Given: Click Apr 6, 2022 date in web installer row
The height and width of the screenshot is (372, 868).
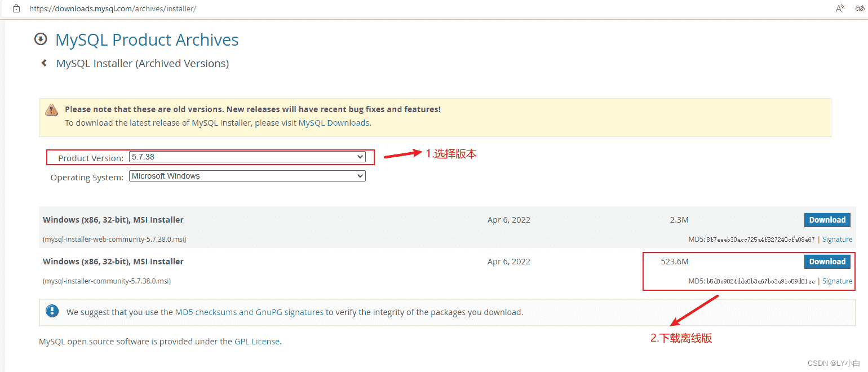Looking at the screenshot, I should coord(509,220).
